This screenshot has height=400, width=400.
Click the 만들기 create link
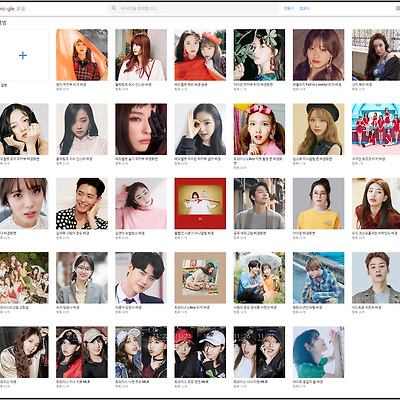289,8
